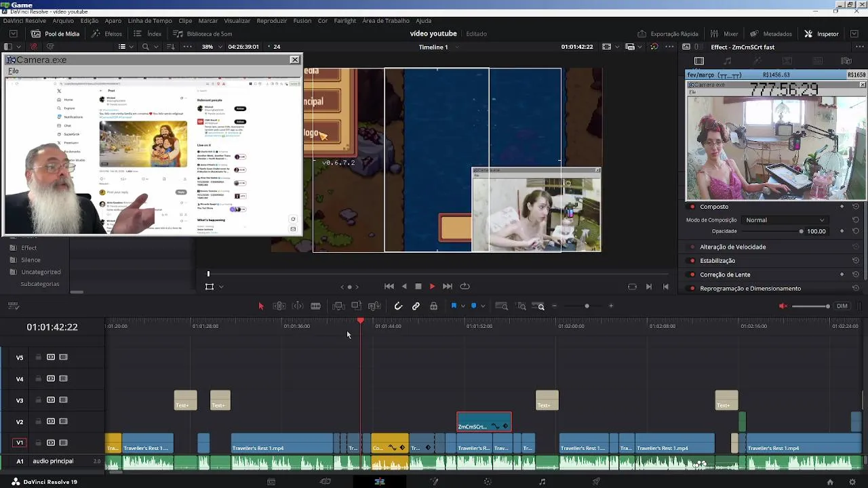Select the arrow Selection Mode tool
Viewport: 868px width, 488px height.
(x=261, y=306)
